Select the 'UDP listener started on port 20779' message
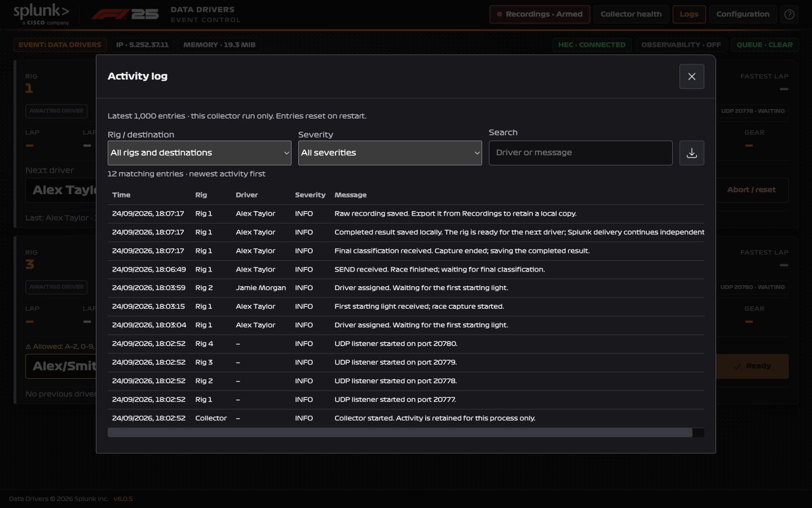Image resolution: width=812 pixels, height=508 pixels. coord(395,362)
